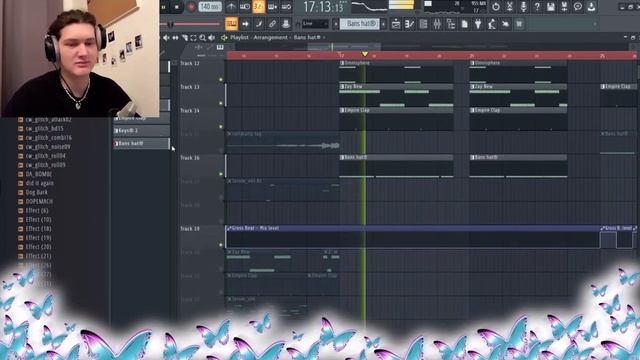Screen dimensions: 640x360
Task: Click the 17:13:13 time display
Action: tap(323, 7)
